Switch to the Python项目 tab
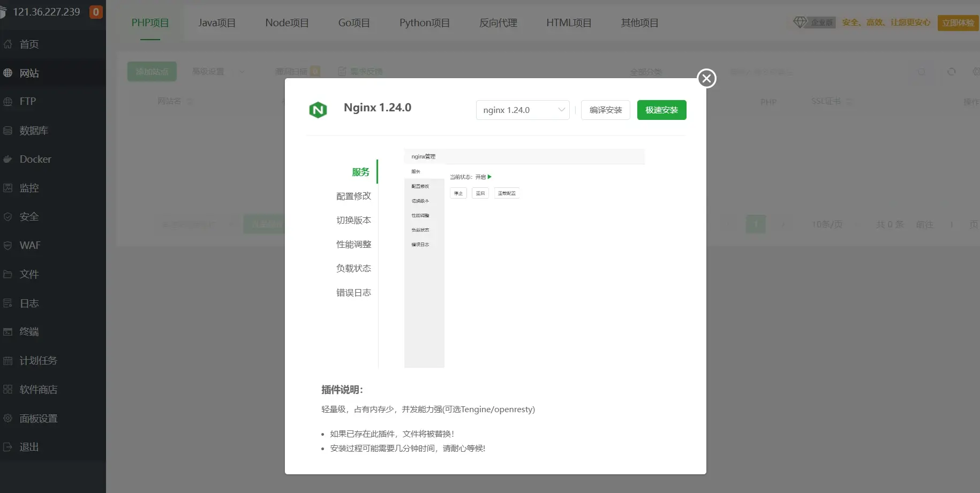 coord(425,23)
